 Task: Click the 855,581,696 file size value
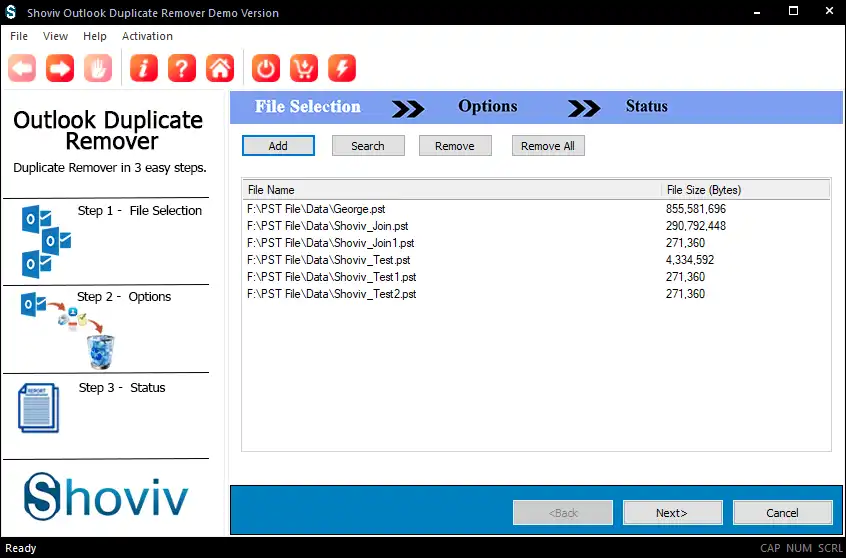pos(695,209)
